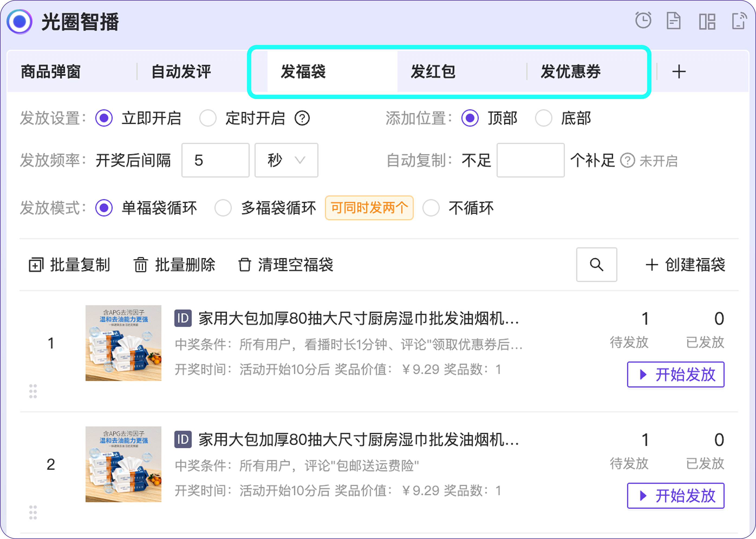Click the layout panels icon in header
Screen dimensions: 756x539
point(707,22)
